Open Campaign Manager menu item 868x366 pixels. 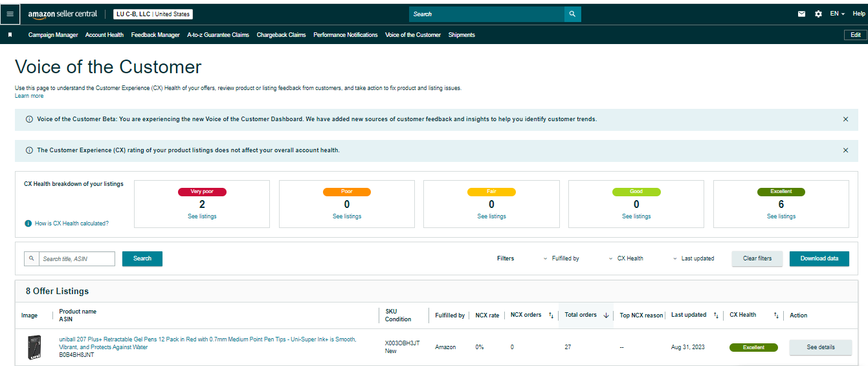click(x=53, y=35)
